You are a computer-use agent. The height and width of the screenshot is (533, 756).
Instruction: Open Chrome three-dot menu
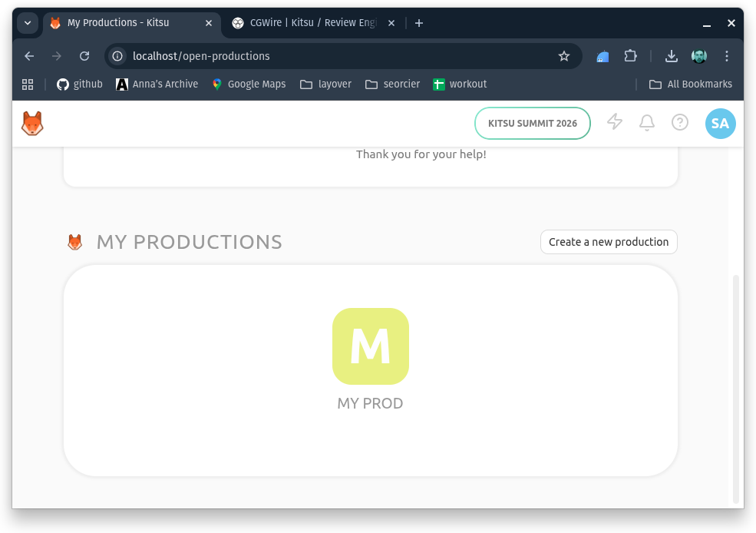pos(727,56)
